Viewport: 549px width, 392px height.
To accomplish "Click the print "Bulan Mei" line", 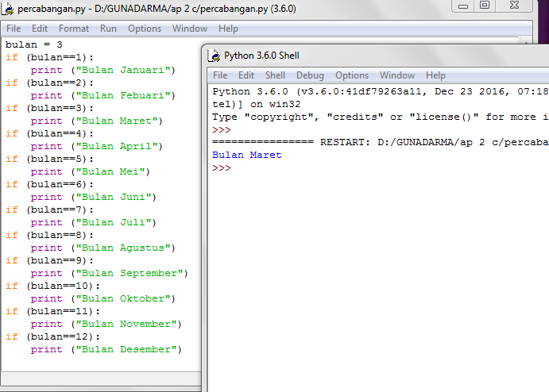I will (91, 171).
